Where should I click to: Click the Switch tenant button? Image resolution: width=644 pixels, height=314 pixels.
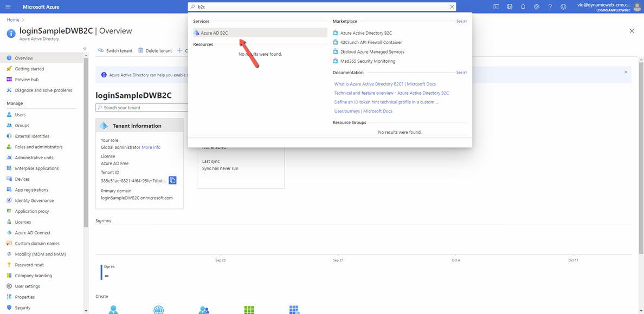tap(115, 51)
